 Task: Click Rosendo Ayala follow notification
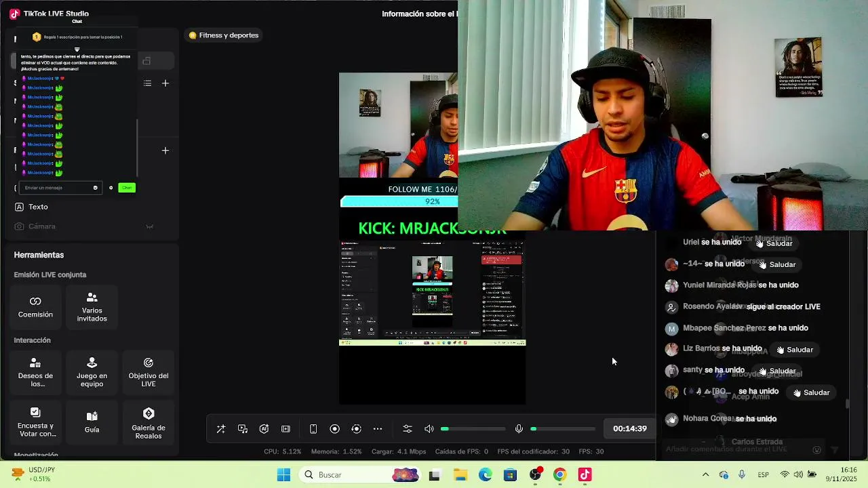(x=743, y=307)
